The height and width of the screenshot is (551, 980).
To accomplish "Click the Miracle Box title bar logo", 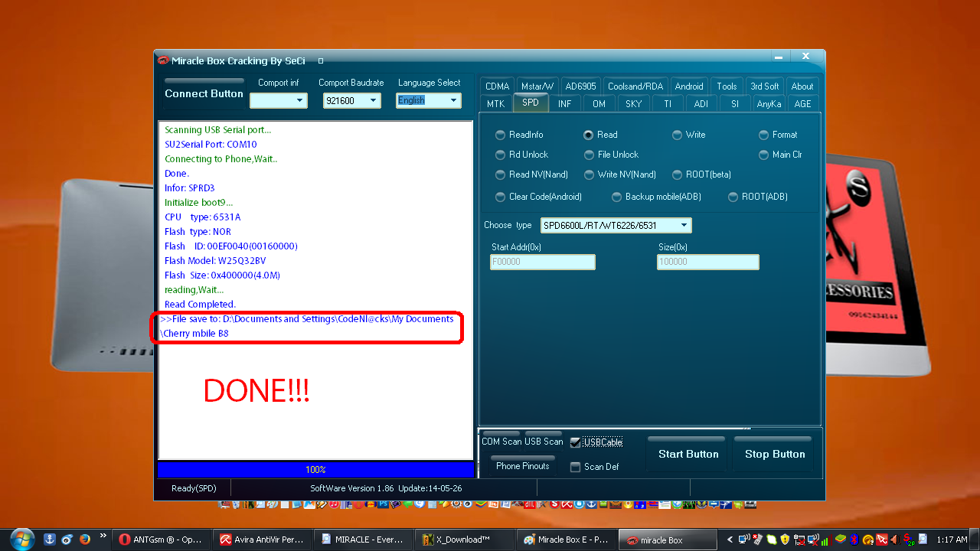I will [162, 60].
